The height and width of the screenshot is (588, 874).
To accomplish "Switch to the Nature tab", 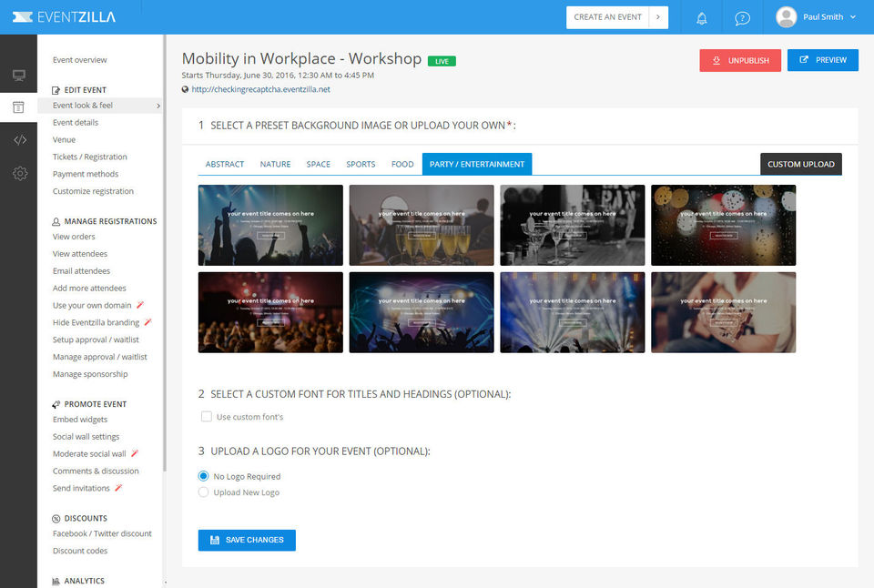I will click(275, 165).
